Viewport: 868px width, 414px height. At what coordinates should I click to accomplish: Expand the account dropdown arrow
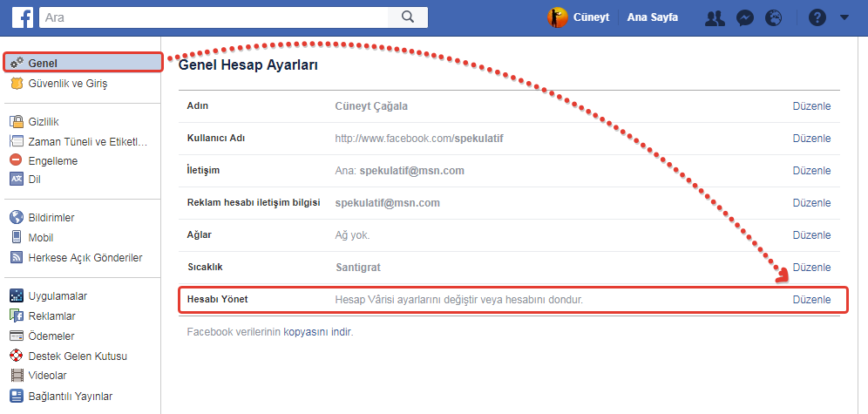tap(844, 17)
